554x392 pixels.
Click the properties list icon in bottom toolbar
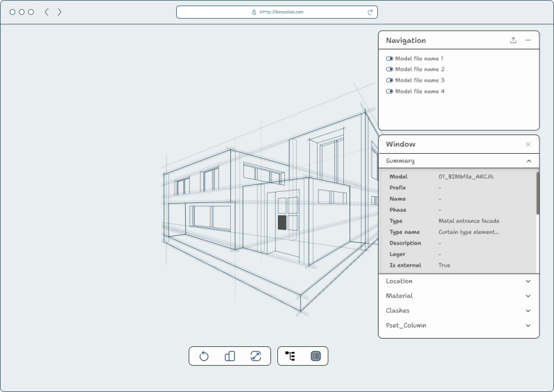315,356
